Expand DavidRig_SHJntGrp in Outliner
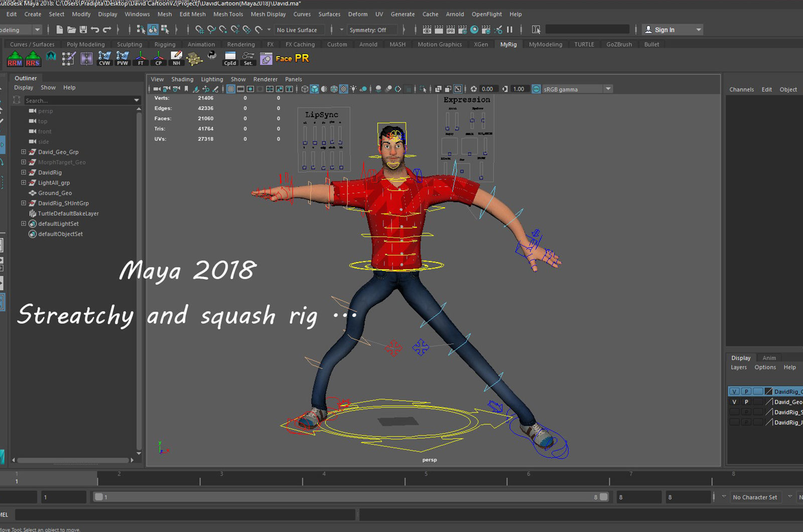 (23, 203)
